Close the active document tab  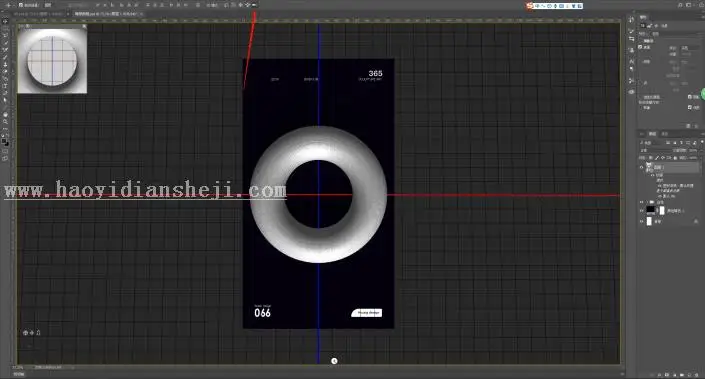(143, 14)
